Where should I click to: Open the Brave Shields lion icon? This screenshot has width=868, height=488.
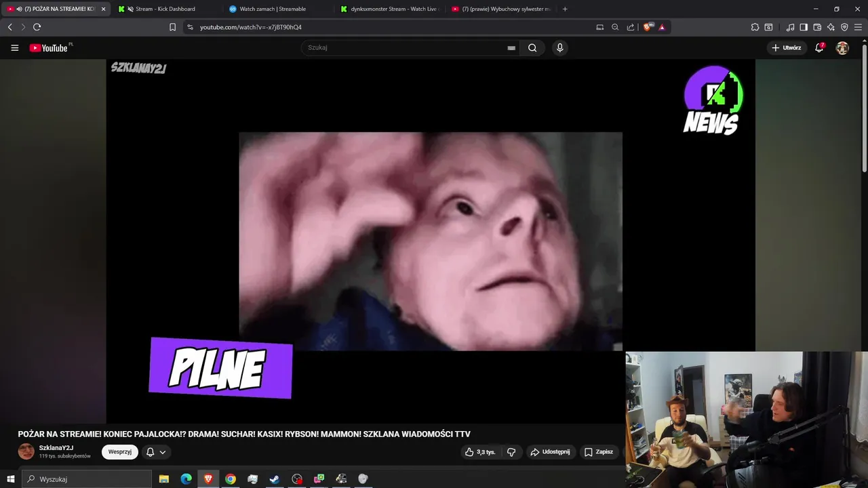pos(647,27)
